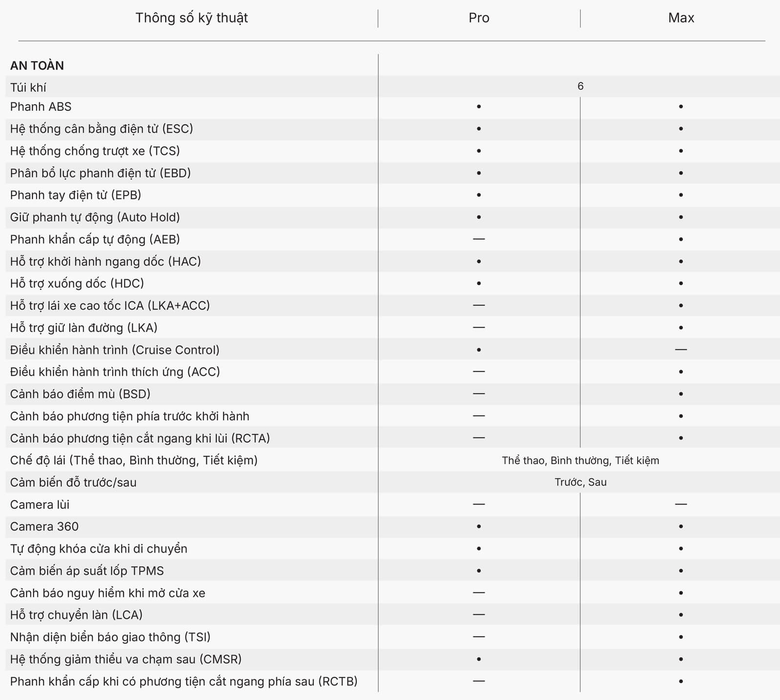This screenshot has height=700, width=780.
Task: Click the Pro column header
Action: (479, 18)
